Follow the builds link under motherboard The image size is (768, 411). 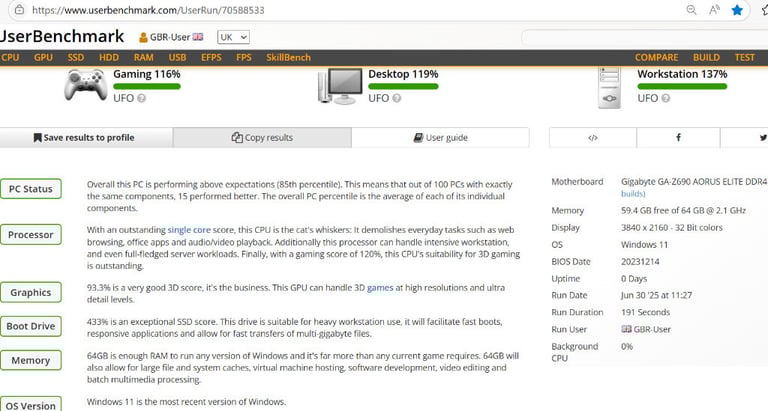633,193
